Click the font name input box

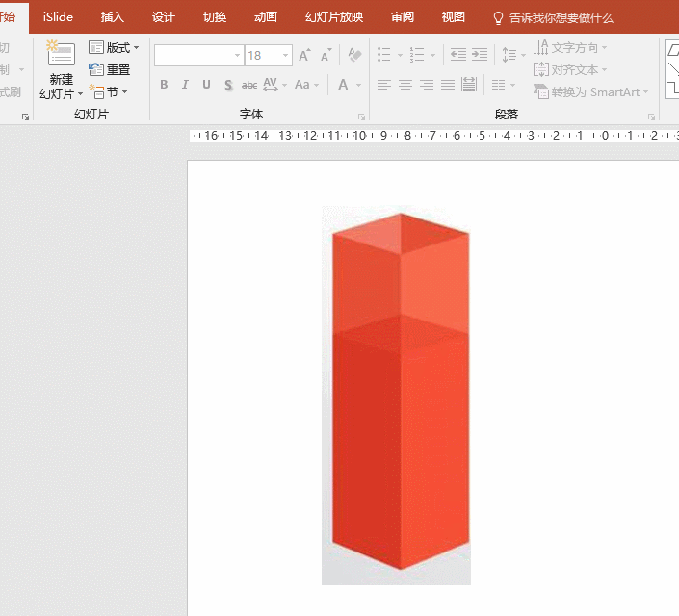(193, 56)
